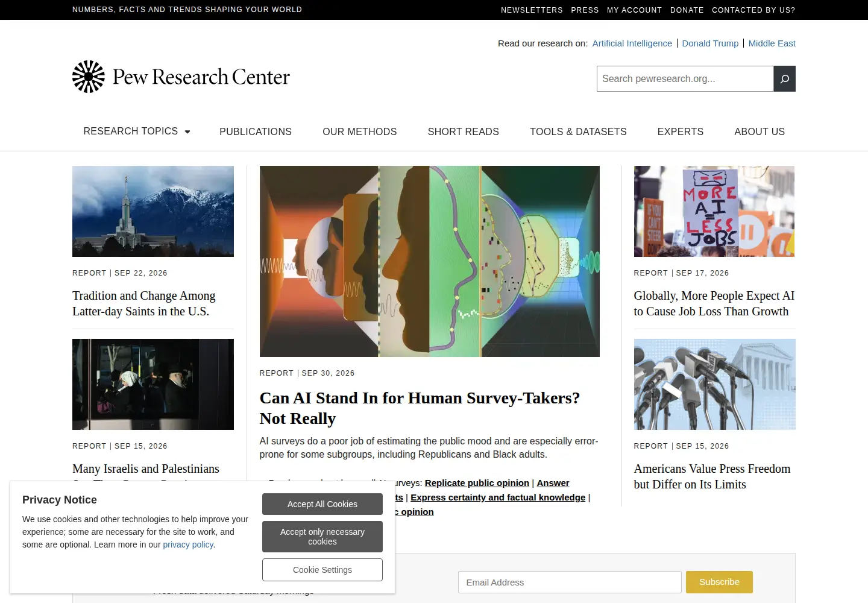Screen dimensions: 868x603
Task: Open the Contacted By Us? link
Action: point(753,10)
